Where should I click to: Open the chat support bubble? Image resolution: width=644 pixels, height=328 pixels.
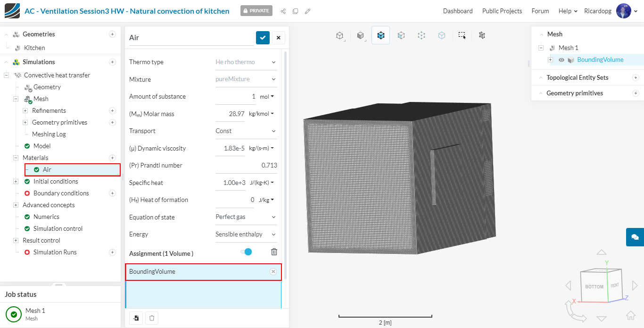coord(635,237)
